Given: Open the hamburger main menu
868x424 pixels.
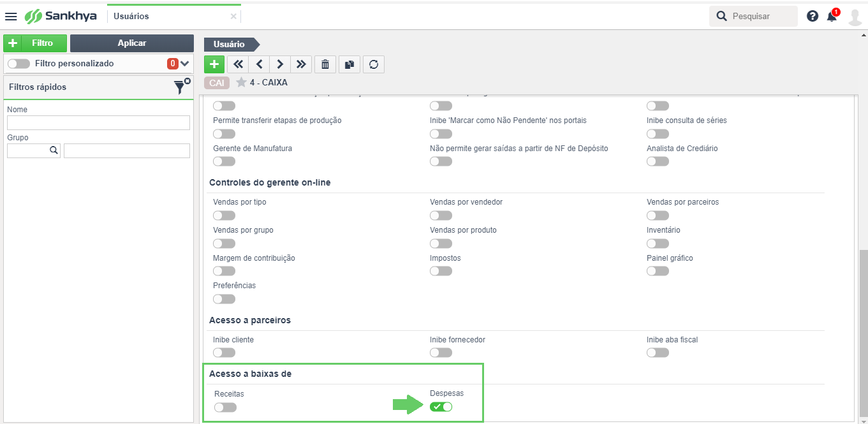Looking at the screenshot, I should [x=11, y=16].
